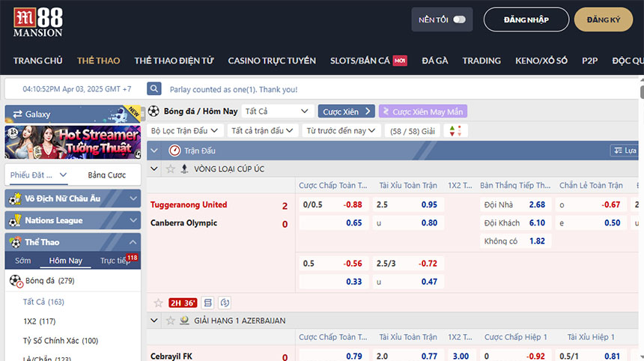The width and height of the screenshot is (644, 361).
Task: Switch to the Trực tiếp tab
Action: click(115, 261)
